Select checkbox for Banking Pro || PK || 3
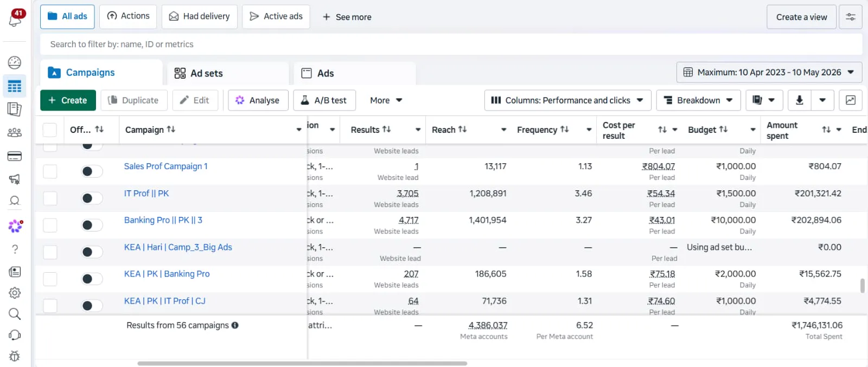Screen dimensions: 868x367 (x=50, y=225)
